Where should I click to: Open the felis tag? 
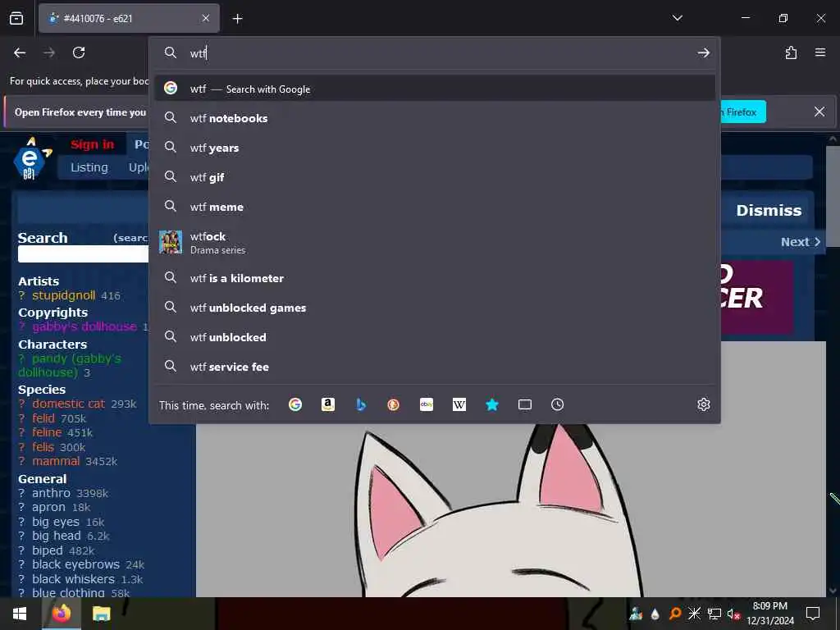pyautogui.click(x=43, y=447)
